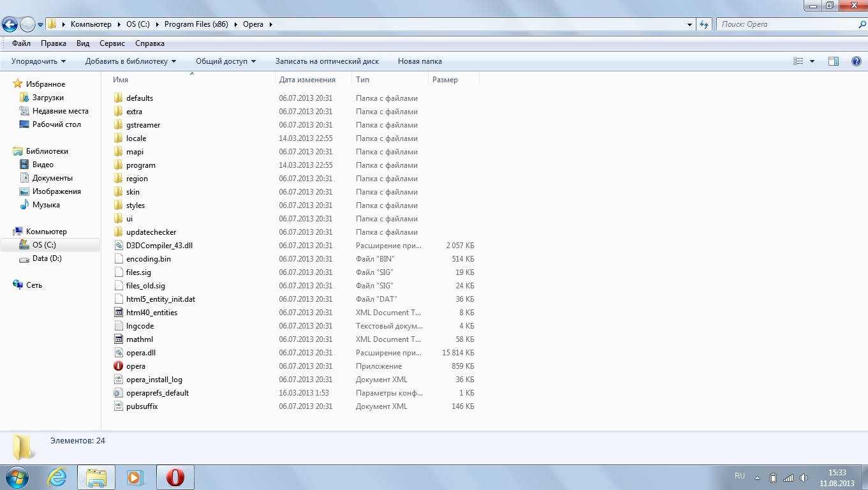The image size is (868, 490).
Task: Open the Общий доступ dropdown menu
Action: [225, 61]
